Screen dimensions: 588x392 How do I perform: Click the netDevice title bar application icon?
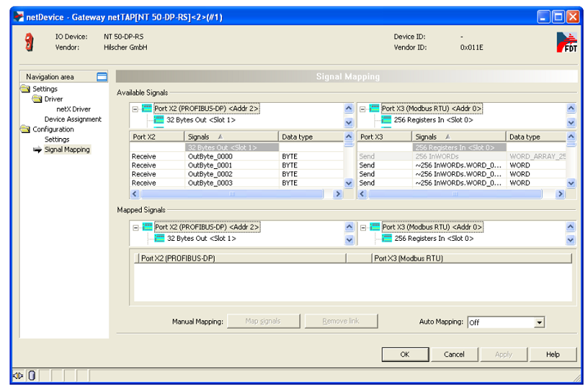coord(18,17)
